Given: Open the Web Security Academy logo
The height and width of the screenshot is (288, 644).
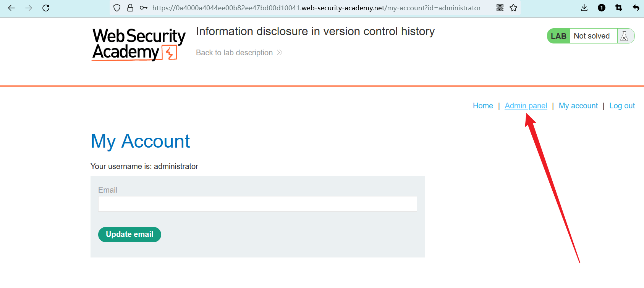Looking at the screenshot, I should click(139, 44).
